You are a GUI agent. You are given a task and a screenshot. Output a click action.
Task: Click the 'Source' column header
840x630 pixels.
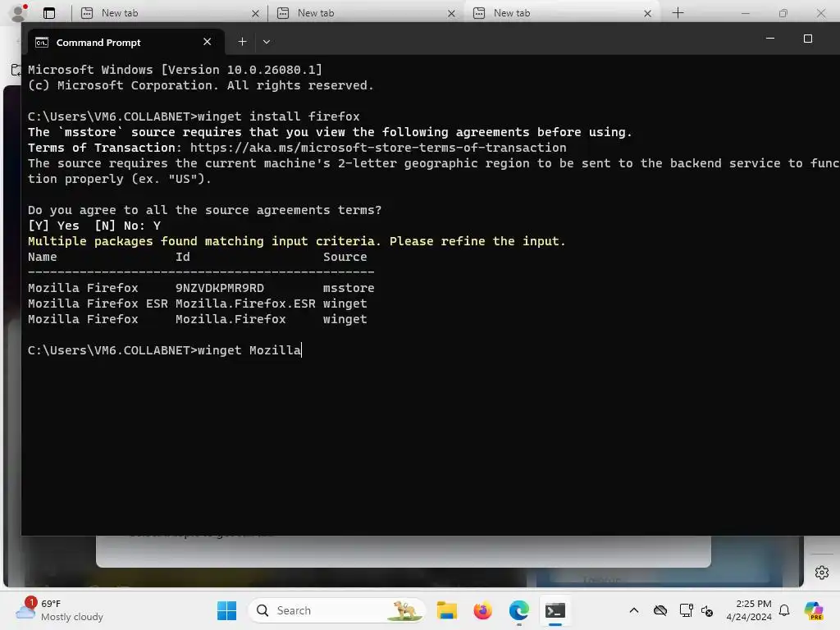coord(345,257)
